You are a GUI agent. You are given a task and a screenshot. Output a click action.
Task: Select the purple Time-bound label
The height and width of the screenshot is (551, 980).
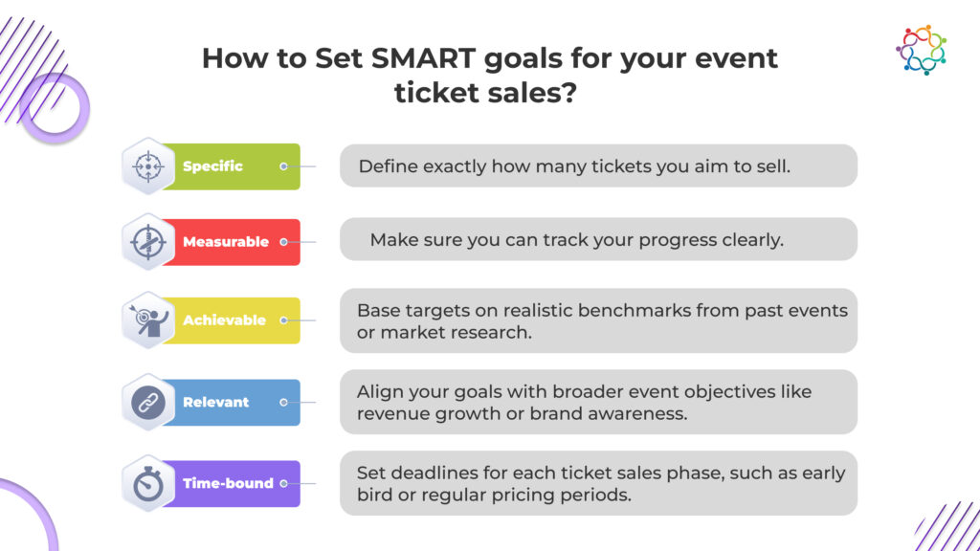pyautogui.click(x=232, y=483)
